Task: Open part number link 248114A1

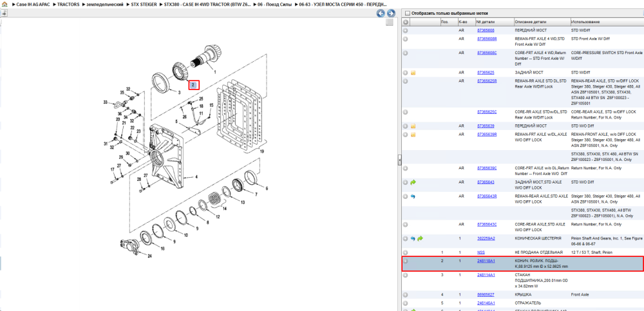Action: pyautogui.click(x=486, y=275)
